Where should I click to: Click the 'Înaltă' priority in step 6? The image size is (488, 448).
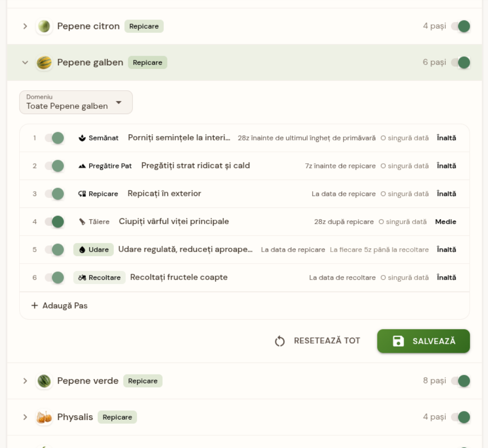[446, 277]
